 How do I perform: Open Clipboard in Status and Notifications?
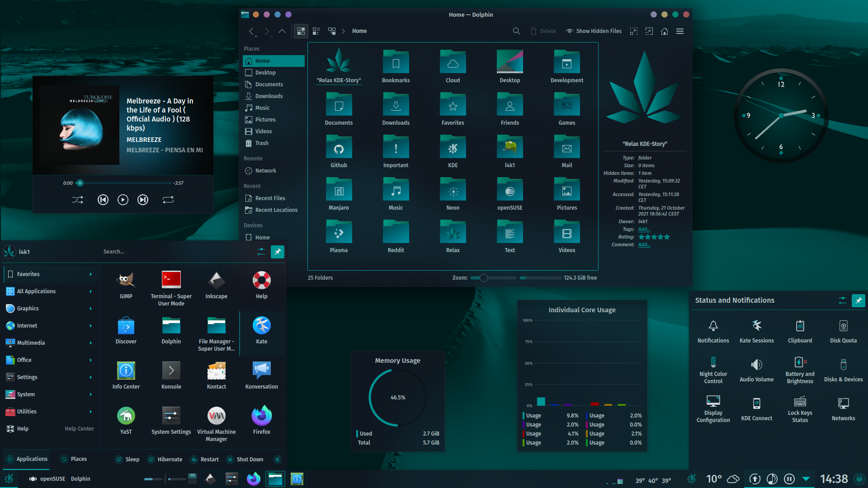pos(800,332)
